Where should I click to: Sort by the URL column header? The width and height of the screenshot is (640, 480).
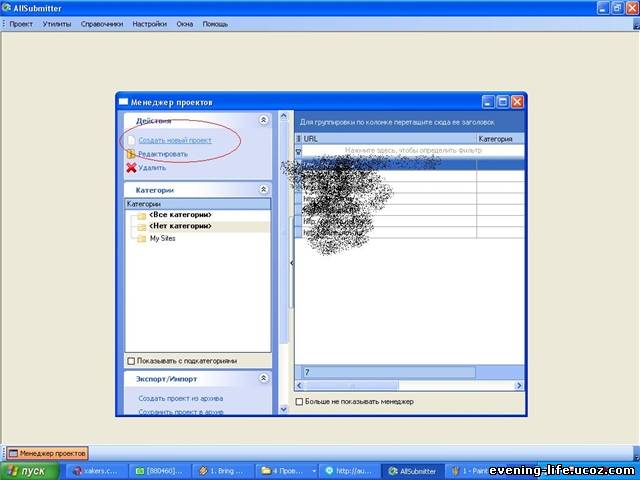(x=389, y=139)
